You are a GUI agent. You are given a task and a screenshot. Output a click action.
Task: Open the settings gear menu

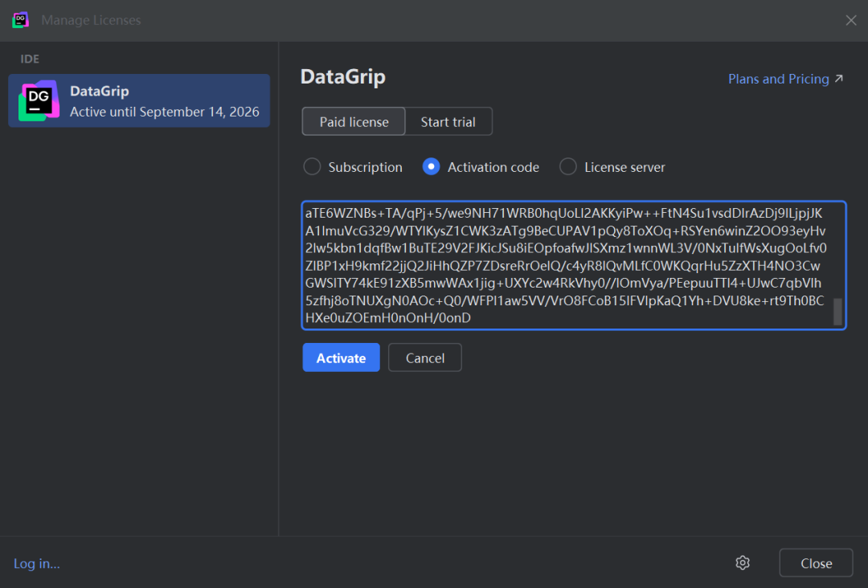click(x=742, y=562)
